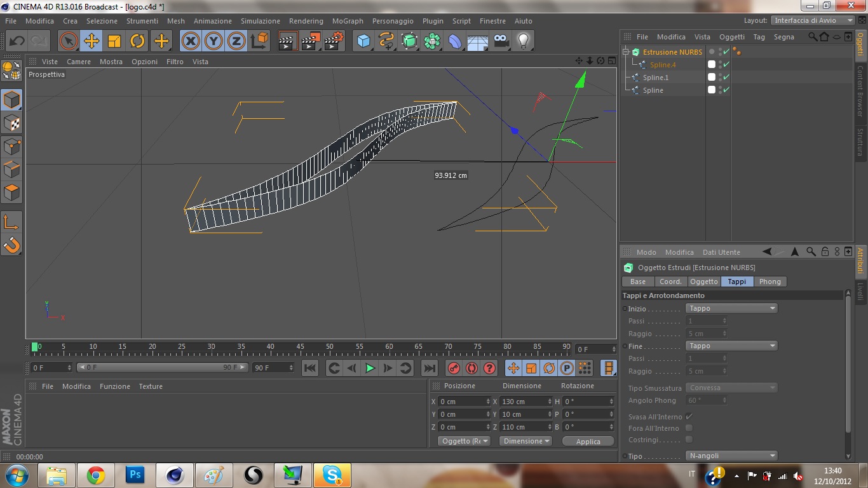Add a light object using bulb icon
Image resolution: width=868 pixels, height=488 pixels.
coord(523,41)
